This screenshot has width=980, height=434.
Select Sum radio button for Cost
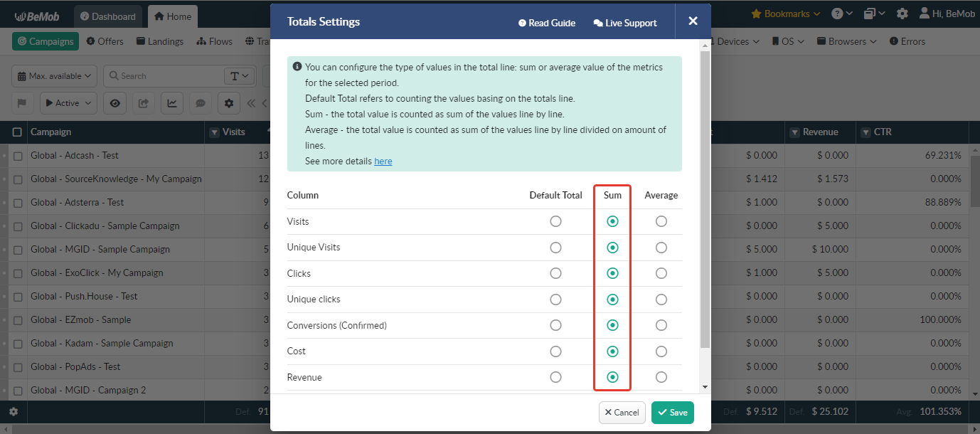612,351
